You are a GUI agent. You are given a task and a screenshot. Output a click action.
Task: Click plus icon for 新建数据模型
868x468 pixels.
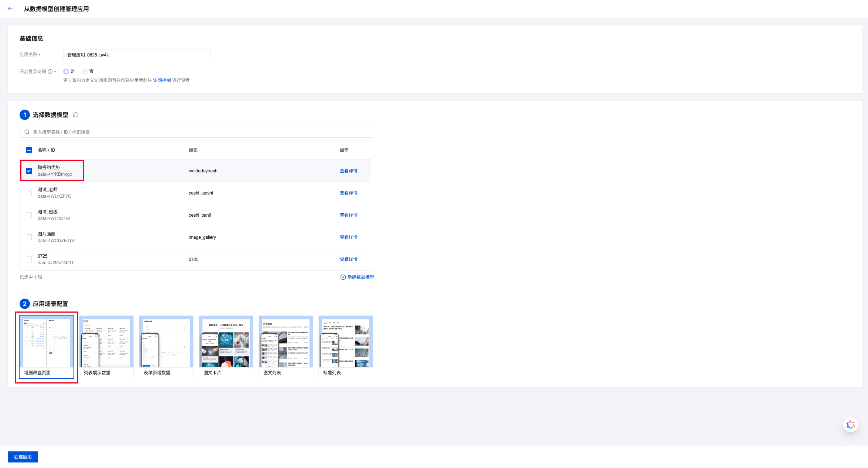pos(343,277)
